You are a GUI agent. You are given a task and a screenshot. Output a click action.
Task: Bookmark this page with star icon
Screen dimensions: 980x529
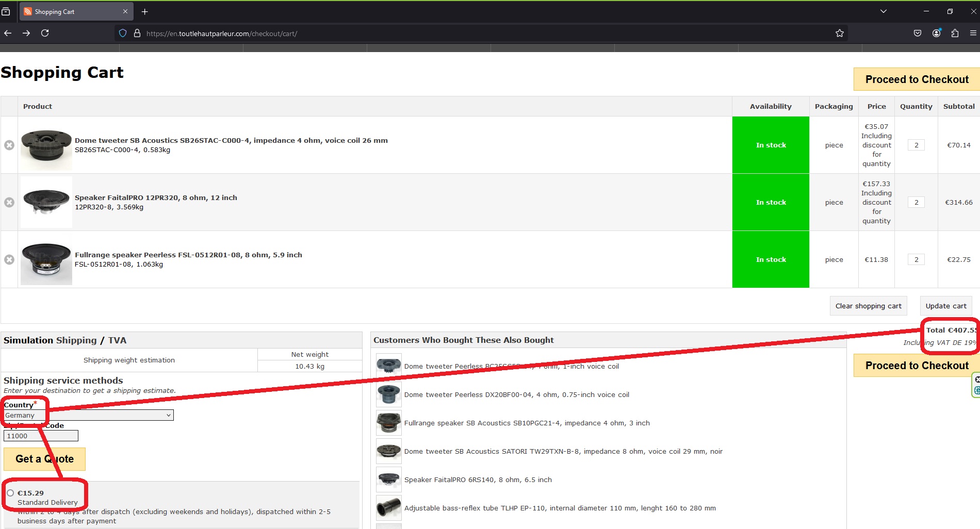coord(840,33)
